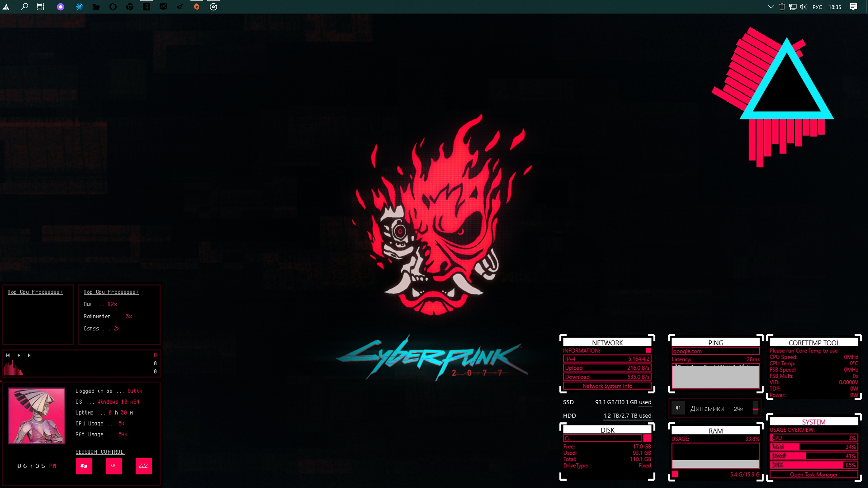Click Network System Info button
This screenshot has width=868, height=488.
607,386
